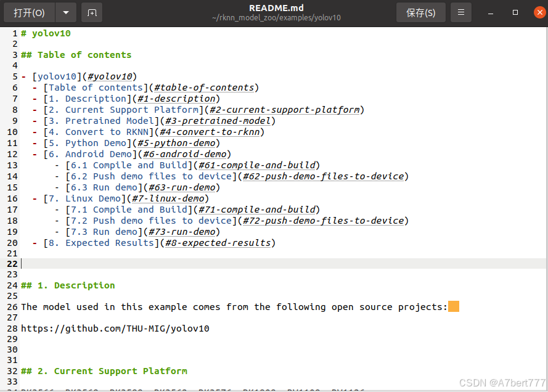Click the '#yolov10' anchor text
548x392 pixels.
click(110, 76)
